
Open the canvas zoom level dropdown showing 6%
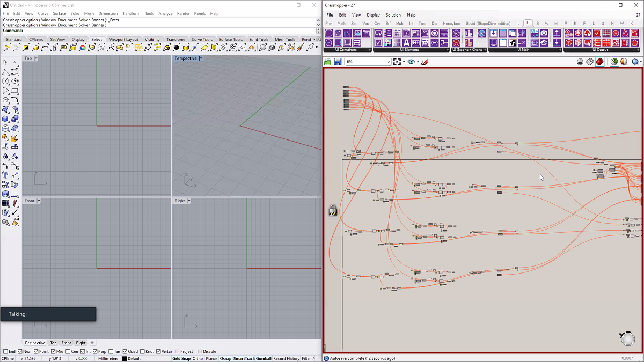coord(388,62)
